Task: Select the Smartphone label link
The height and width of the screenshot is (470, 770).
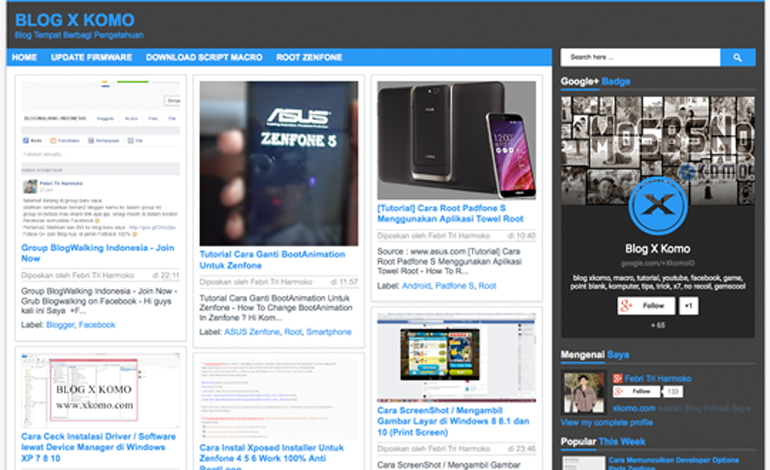Action: click(329, 332)
